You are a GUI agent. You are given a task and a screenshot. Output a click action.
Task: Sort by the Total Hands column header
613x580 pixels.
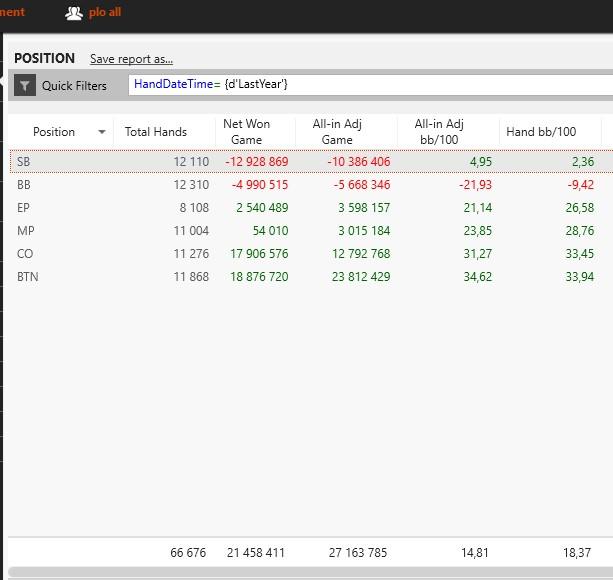[x=155, y=132]
